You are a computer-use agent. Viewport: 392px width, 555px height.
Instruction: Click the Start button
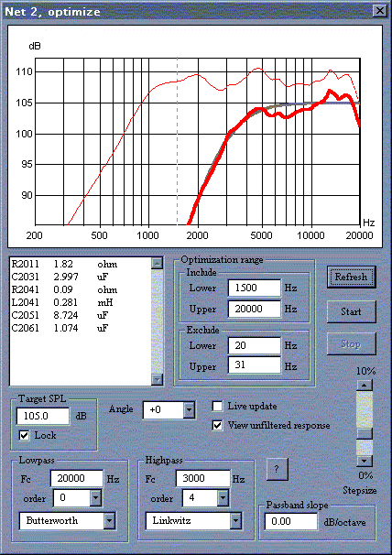(352, 311)
